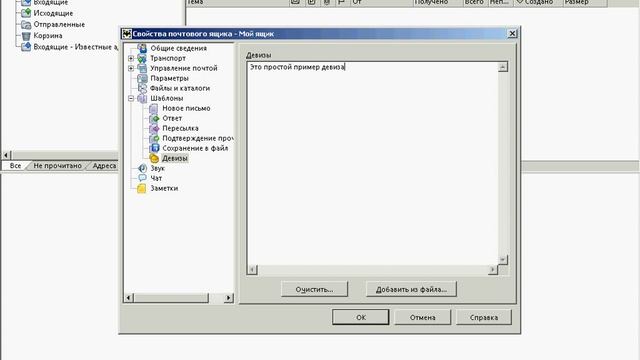
Task: Click the bat icon in dialog title bar
Action: pos(127,34)
